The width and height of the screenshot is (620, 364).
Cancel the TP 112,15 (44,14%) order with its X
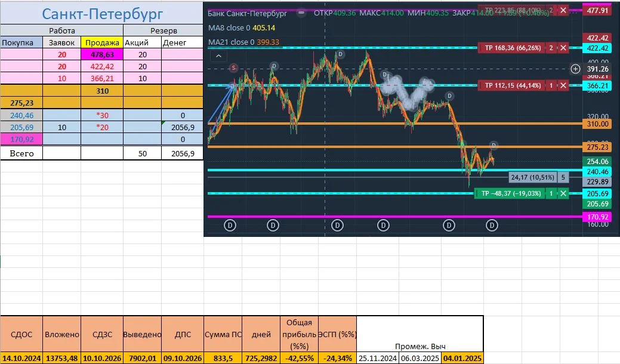563,85
